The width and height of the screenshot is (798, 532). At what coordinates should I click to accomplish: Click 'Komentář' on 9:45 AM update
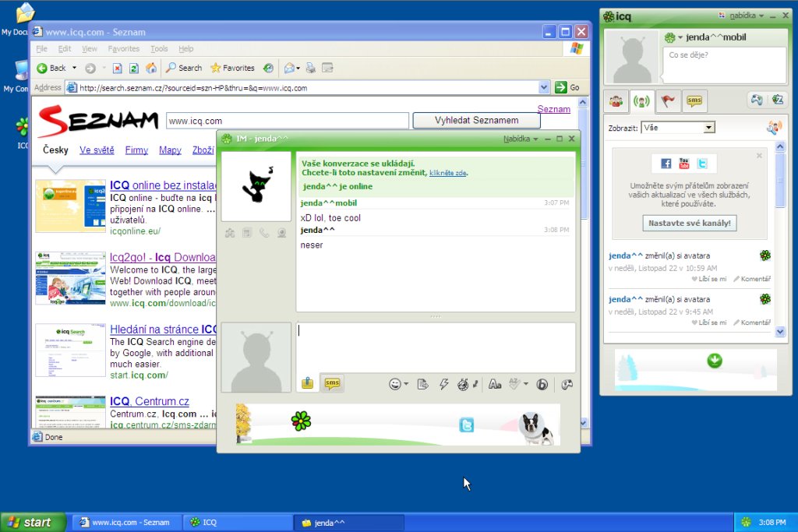[x=752, y=322]
